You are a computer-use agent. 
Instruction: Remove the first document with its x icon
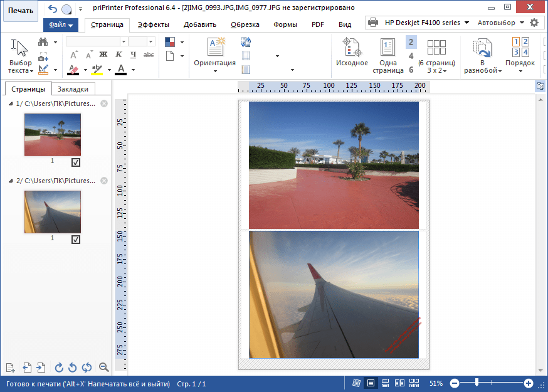pos(104,103)
